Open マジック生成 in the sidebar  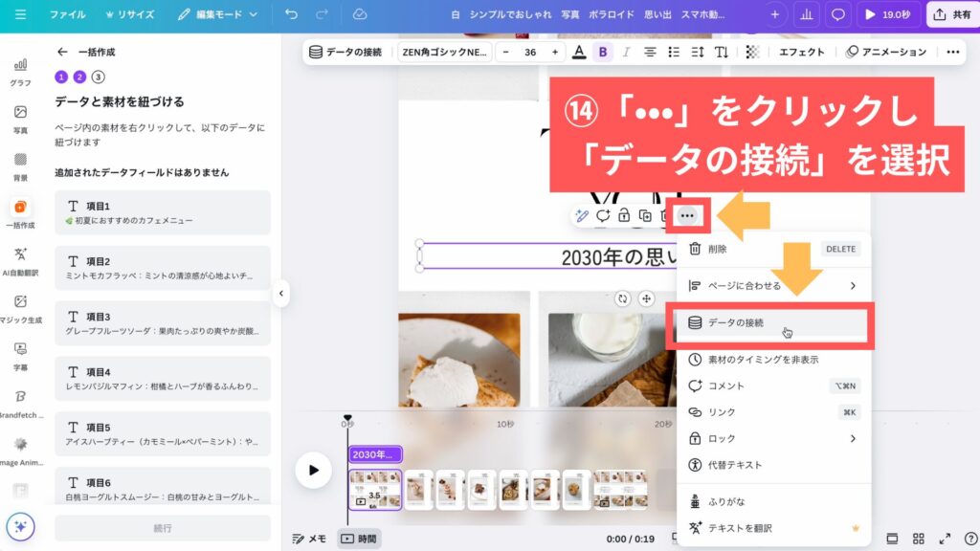(20, 309)
